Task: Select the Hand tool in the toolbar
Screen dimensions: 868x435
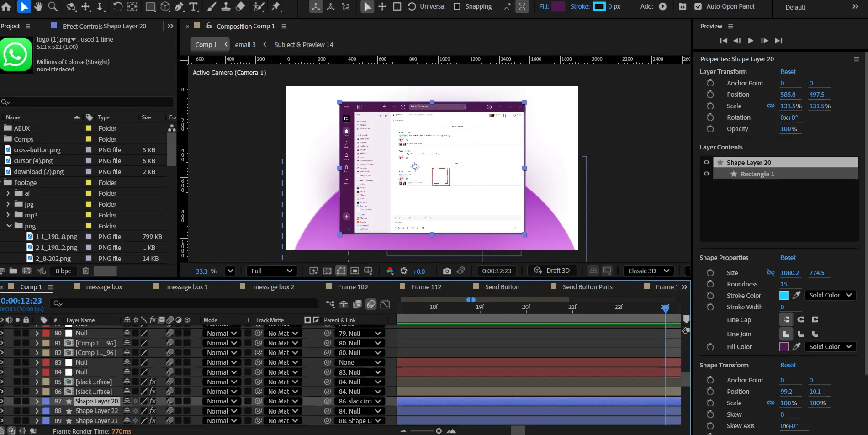Action: (x=38, y=6)
